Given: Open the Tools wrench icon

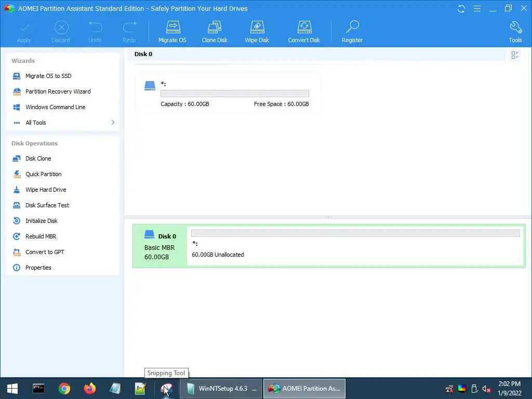Looking at the screenshot, I should [x=515, y=32].
